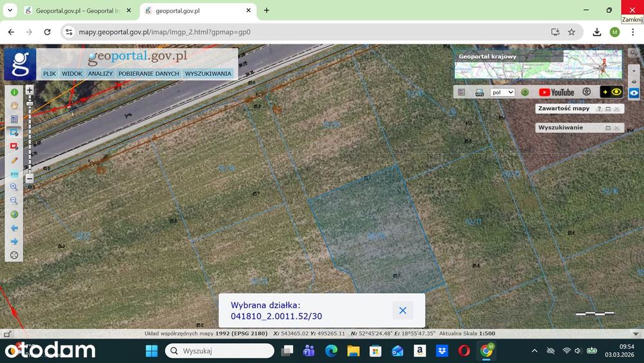Go to previous map view arrow
This screenshot has height=363, width=644.
tap(14, 228)
